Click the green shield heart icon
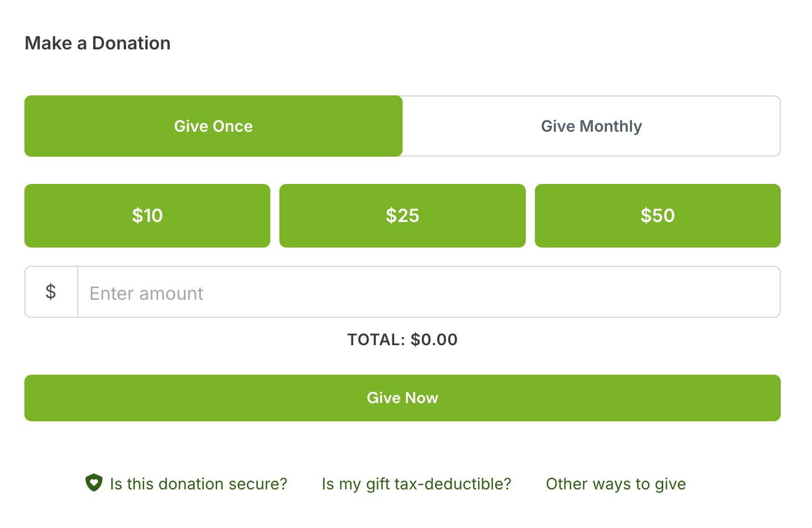Viewport: 812px width, 528px height. (94, 483)
